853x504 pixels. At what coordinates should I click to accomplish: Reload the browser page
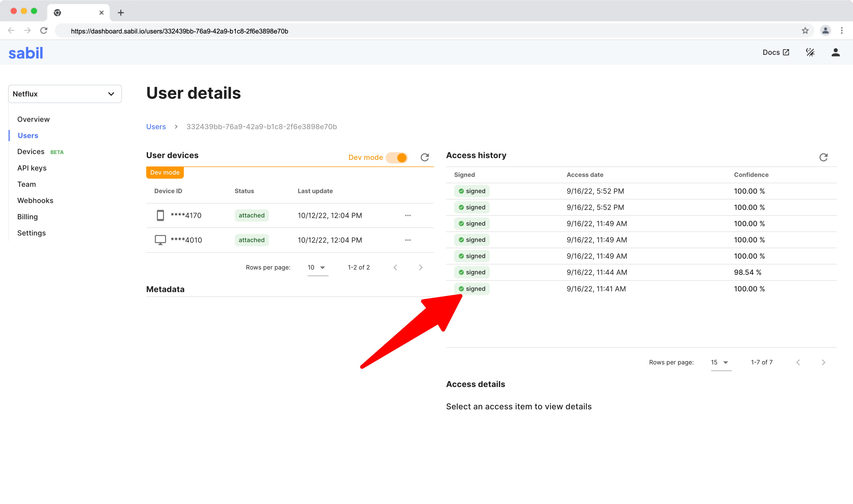(x=44, y=30)
